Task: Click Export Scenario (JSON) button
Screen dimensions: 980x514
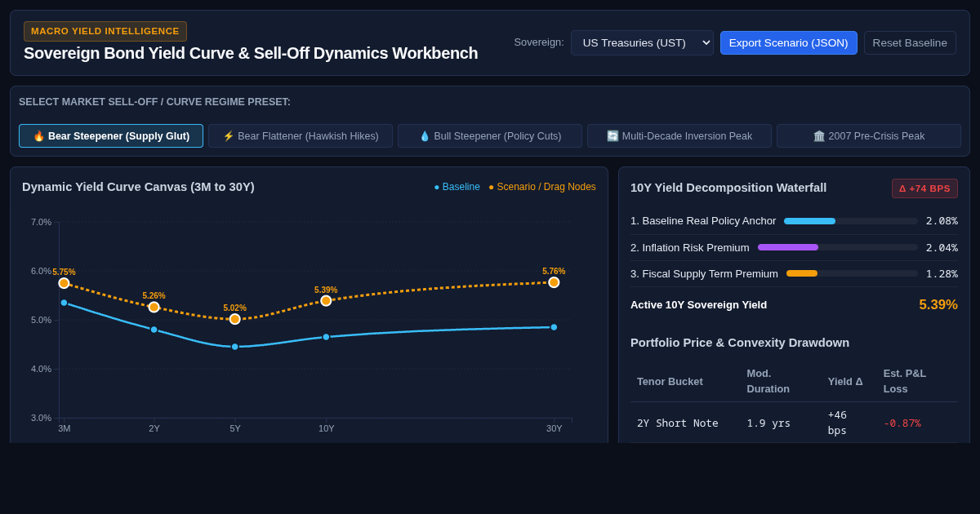Action: point(788,42)
